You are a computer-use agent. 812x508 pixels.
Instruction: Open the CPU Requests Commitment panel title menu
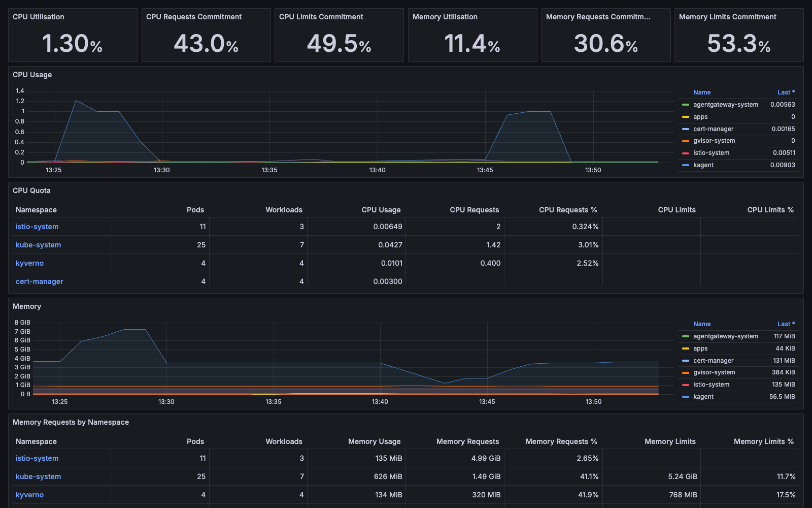194,17
